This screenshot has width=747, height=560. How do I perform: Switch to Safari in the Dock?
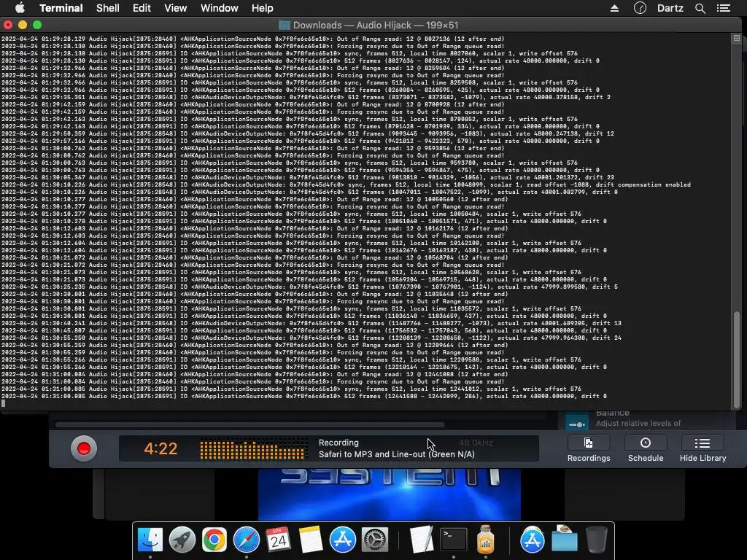(247, 540)
